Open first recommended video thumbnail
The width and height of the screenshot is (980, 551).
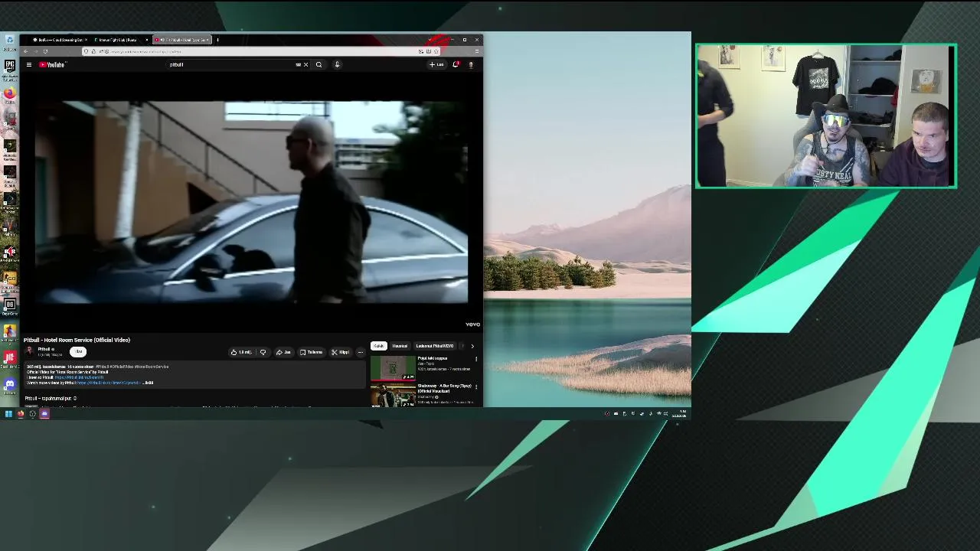click(393, 369)
